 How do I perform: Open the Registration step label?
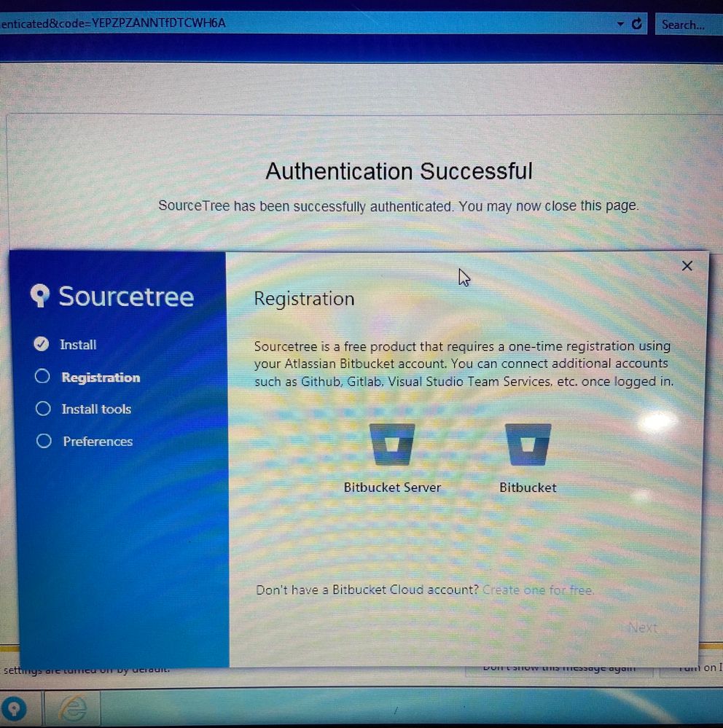coord(101,377)
